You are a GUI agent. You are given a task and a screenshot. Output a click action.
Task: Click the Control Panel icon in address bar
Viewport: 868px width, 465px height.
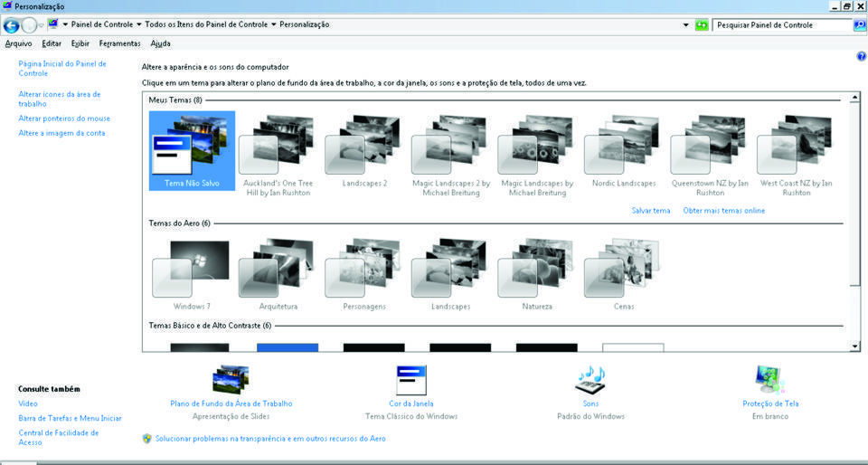click(x=53, y=24)
